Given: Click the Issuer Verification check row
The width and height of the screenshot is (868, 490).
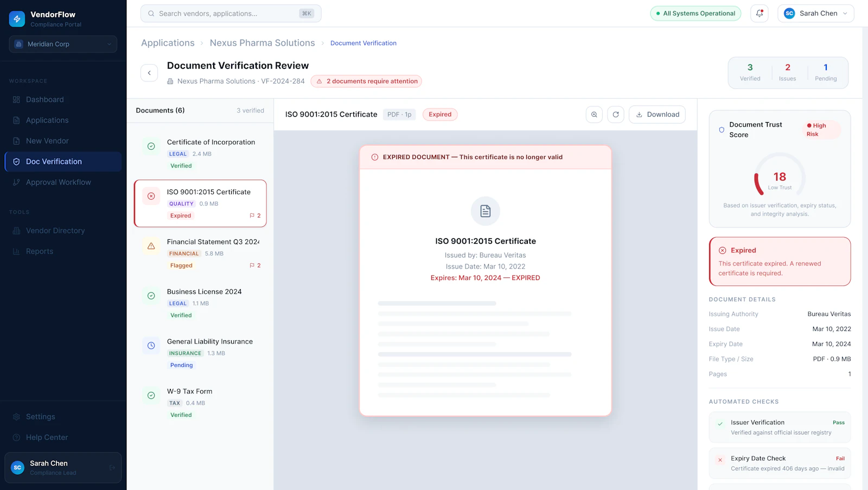Looking at the screenshot, I should click(780, 428).
